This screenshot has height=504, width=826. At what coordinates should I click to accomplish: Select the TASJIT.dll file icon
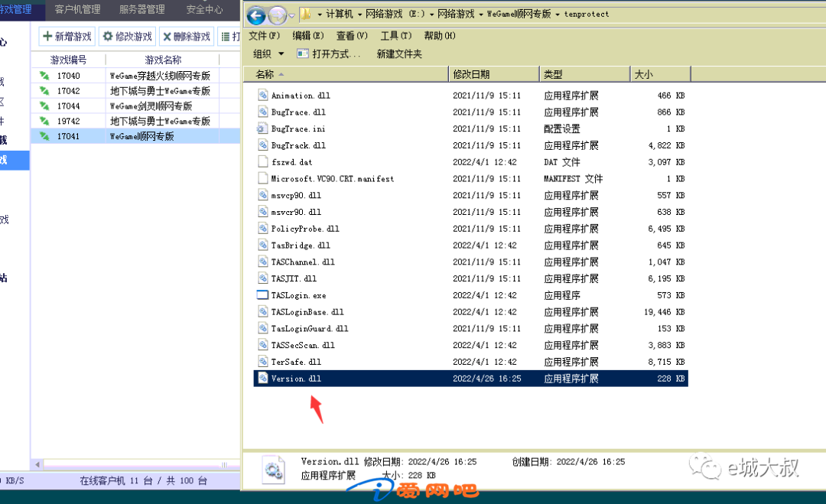263,278
